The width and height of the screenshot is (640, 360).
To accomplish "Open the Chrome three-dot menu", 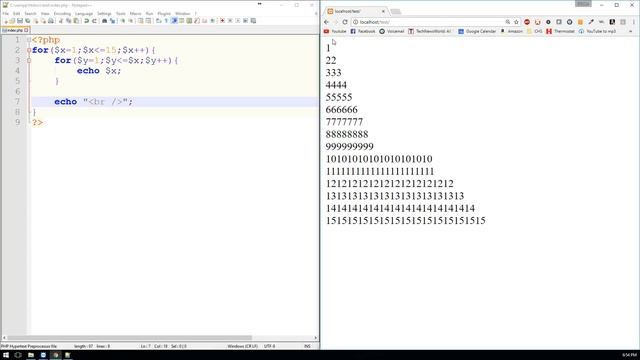I will click(x=634, y=22).
